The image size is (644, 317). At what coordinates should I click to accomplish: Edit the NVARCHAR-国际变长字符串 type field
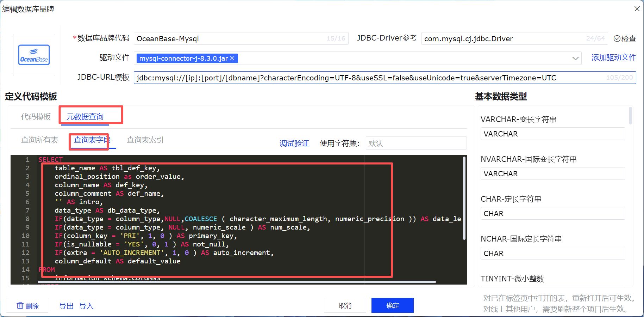click(553, 174)
